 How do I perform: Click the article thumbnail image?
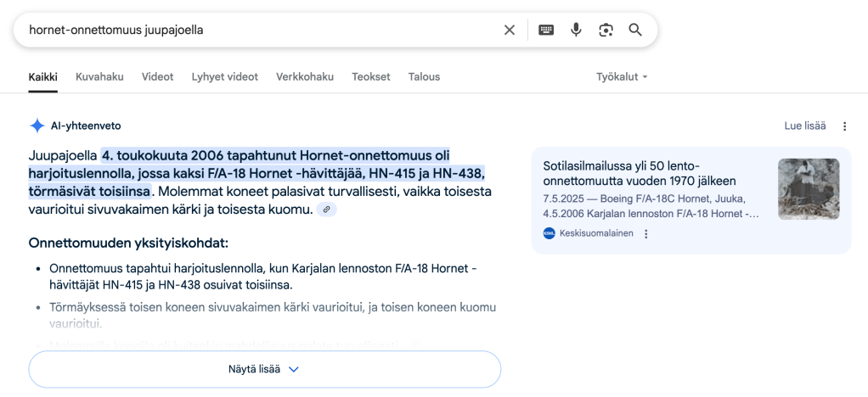(808, 189)
